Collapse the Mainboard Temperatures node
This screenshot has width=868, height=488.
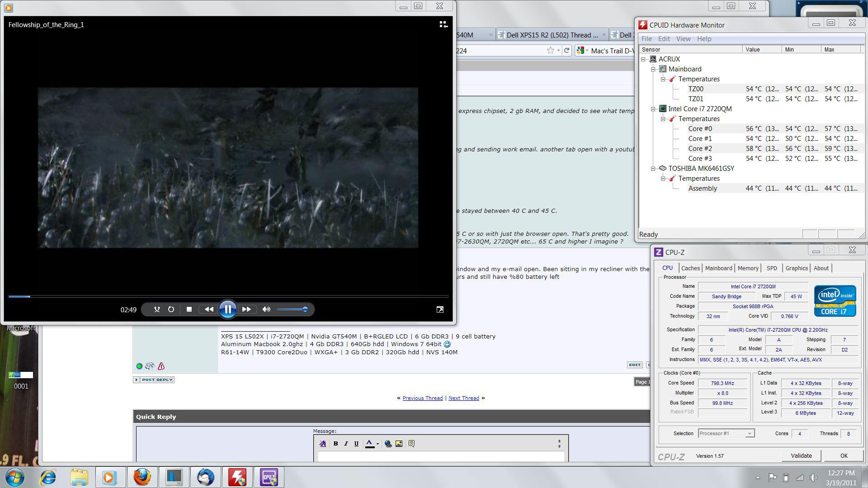tap(663, 79)
